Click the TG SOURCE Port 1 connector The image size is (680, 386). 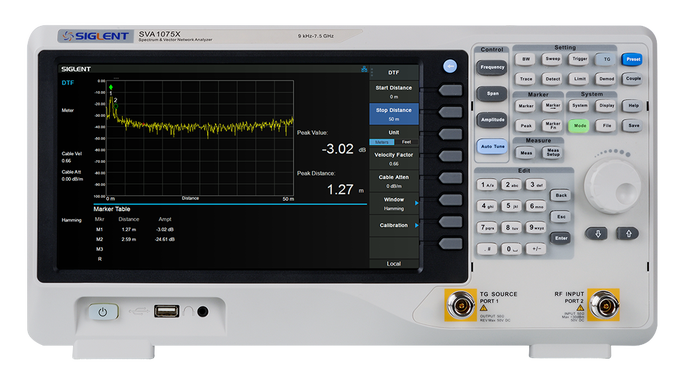[460, 305]
